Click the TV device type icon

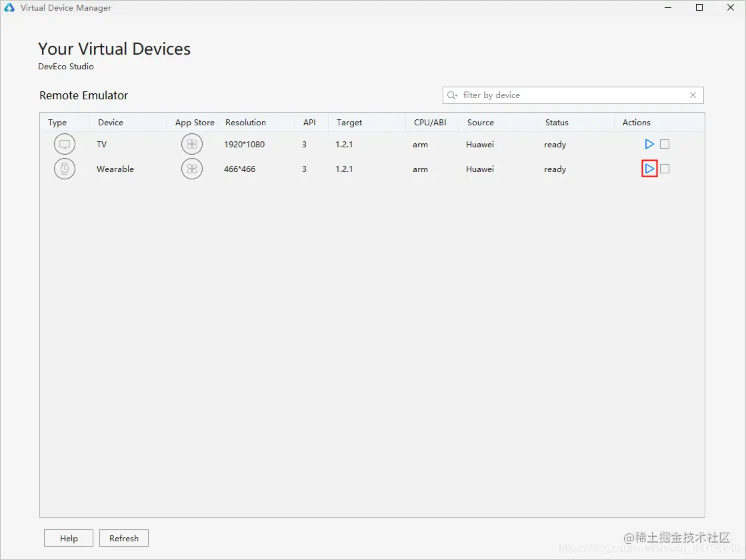tap(64, 144)
